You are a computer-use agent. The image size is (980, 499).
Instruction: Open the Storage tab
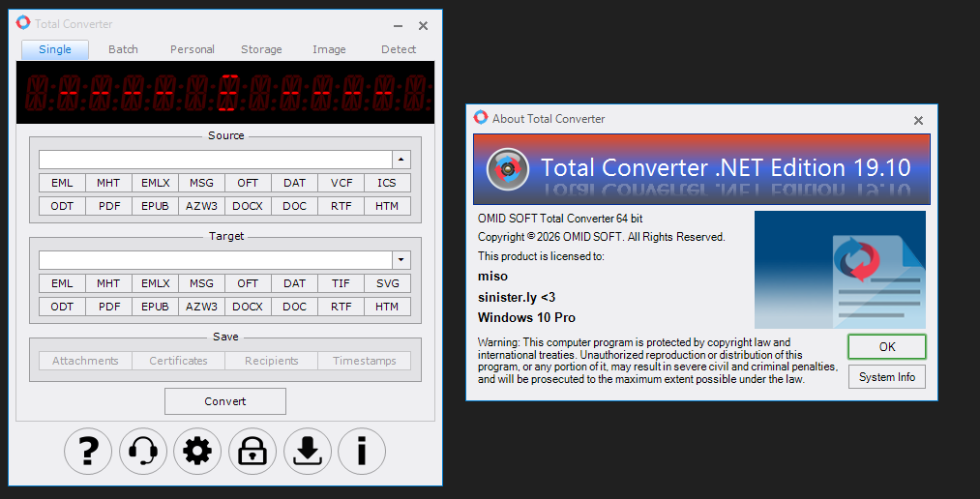[x=261, y=49]
